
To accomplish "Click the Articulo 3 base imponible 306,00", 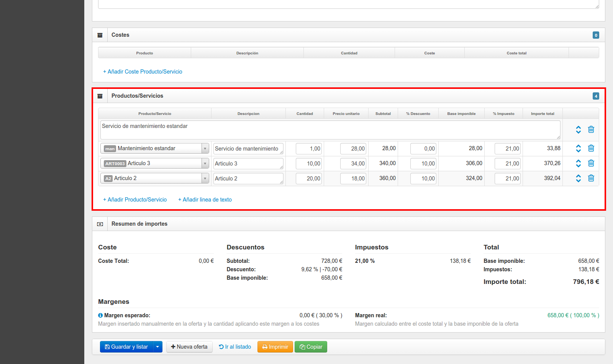I will tap(474, 163).
